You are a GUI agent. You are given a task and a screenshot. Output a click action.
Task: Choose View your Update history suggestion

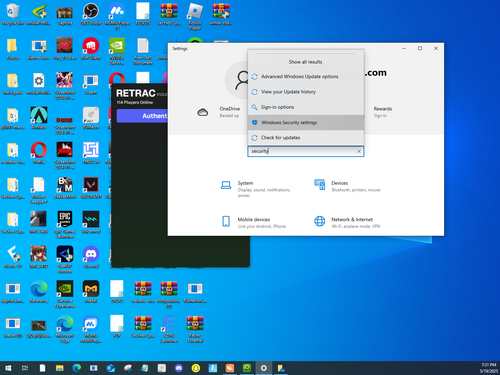[x=306, y=92]
